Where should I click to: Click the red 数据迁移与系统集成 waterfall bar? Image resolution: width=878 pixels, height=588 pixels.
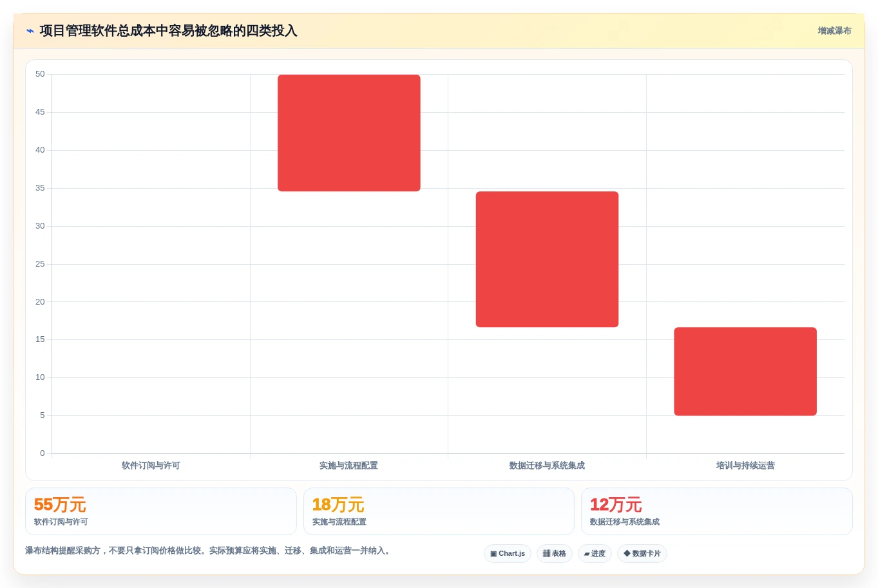coord(547,260)
